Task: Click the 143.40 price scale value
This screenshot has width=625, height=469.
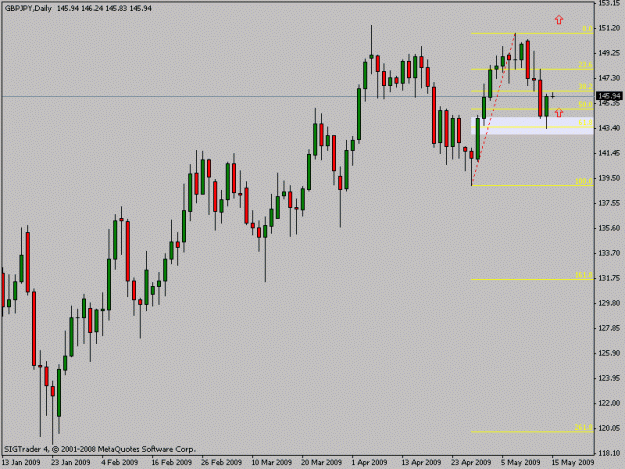Action: (x=609, y=128)
